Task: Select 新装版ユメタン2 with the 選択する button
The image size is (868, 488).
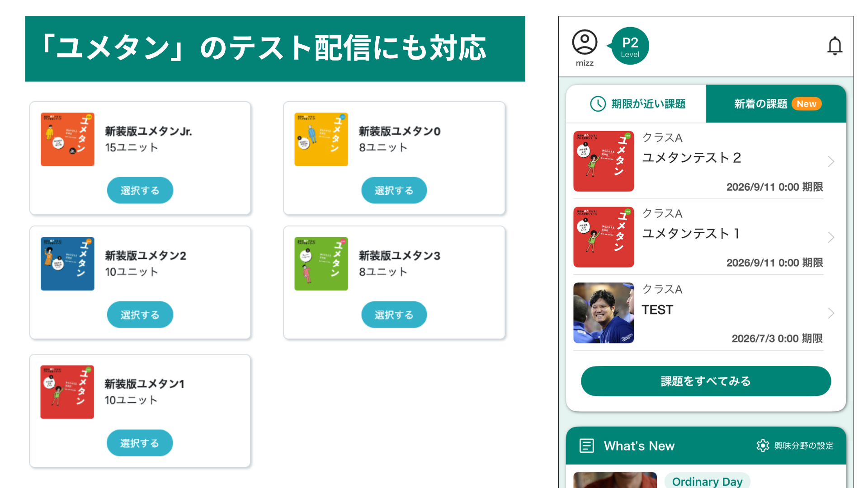Action: click(140, 314)
